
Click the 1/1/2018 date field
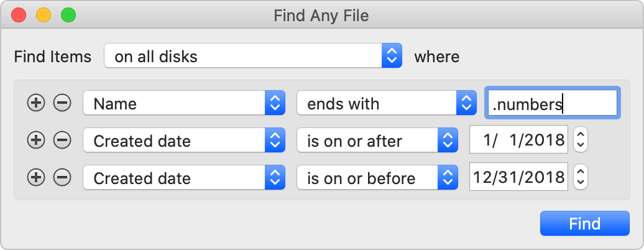[518, 141]
